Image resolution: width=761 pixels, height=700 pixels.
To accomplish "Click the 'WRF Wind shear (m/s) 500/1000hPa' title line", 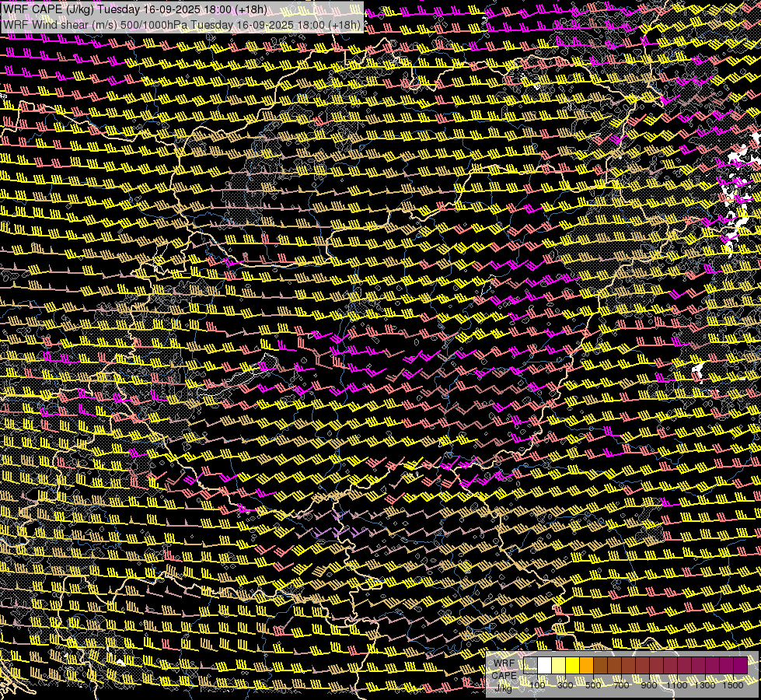I will coord(182,24).
